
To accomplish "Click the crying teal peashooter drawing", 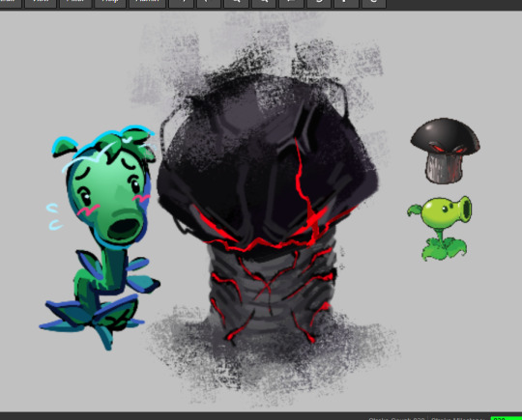I will 100,238.
